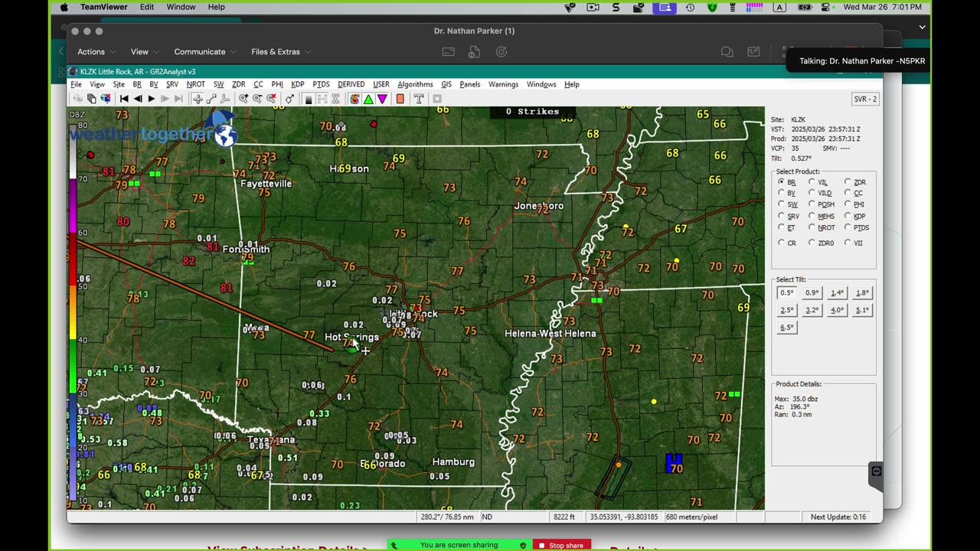The height and width of the screenshot is (551, 980).
Task: Step back one frame in animation
Action: tap(138, 99)
